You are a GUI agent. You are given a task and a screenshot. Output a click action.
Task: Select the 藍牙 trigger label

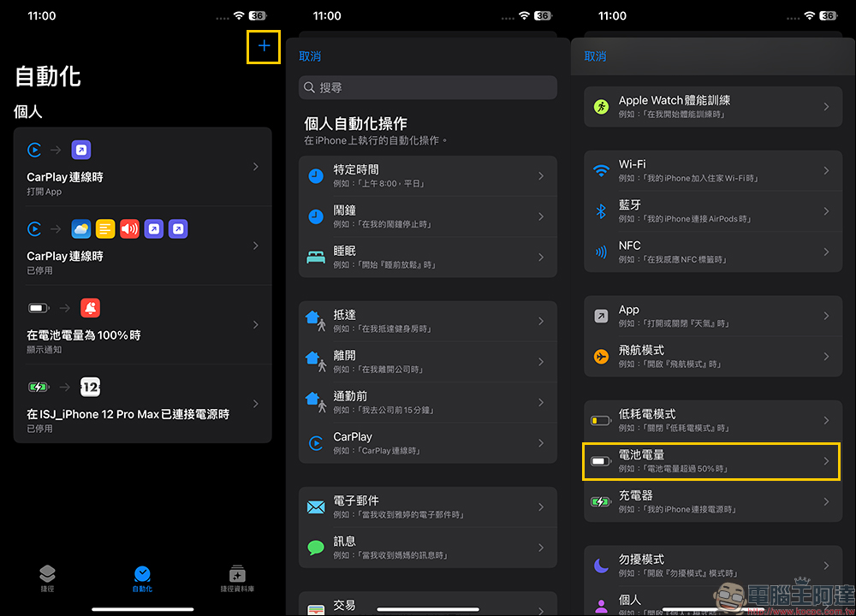pyautogui.click(x=630, y=204)
